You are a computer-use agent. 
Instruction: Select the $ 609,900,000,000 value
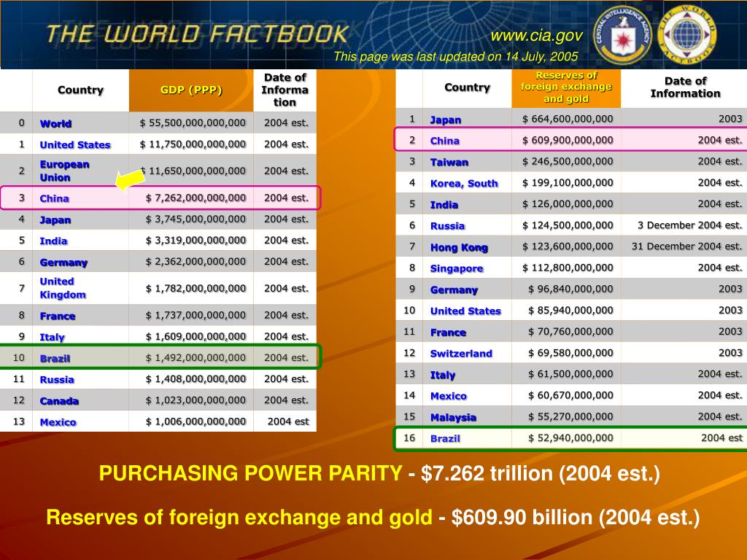point(568,140)
